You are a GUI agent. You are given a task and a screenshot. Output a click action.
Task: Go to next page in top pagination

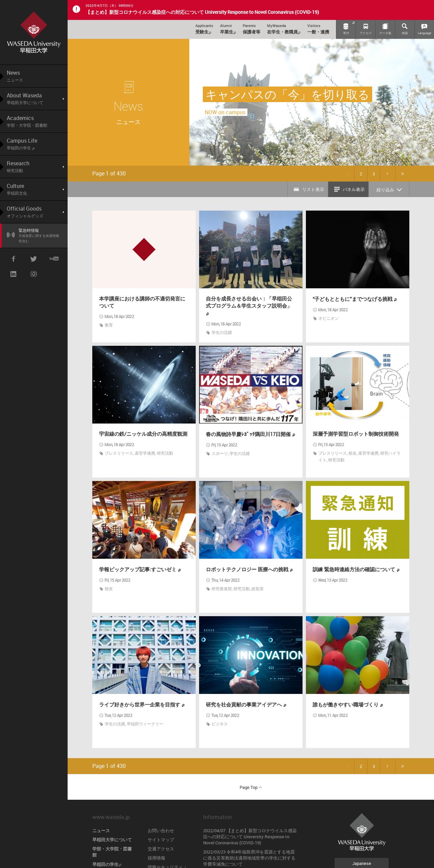(x=387, y=174)
